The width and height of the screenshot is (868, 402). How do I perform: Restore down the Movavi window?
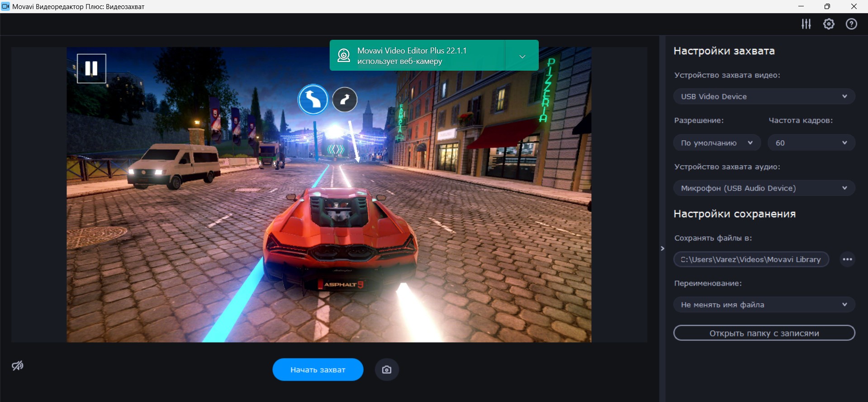tap(827, 6)
